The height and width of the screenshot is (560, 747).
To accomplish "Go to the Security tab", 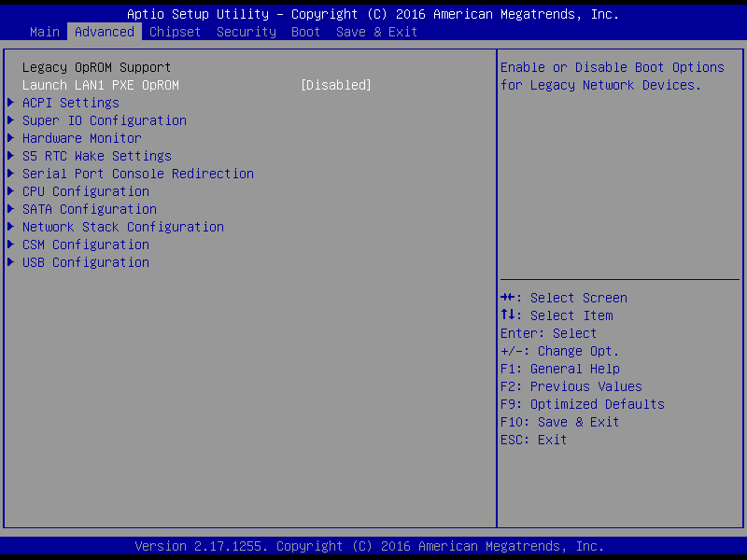I will (x=247, y=32).
